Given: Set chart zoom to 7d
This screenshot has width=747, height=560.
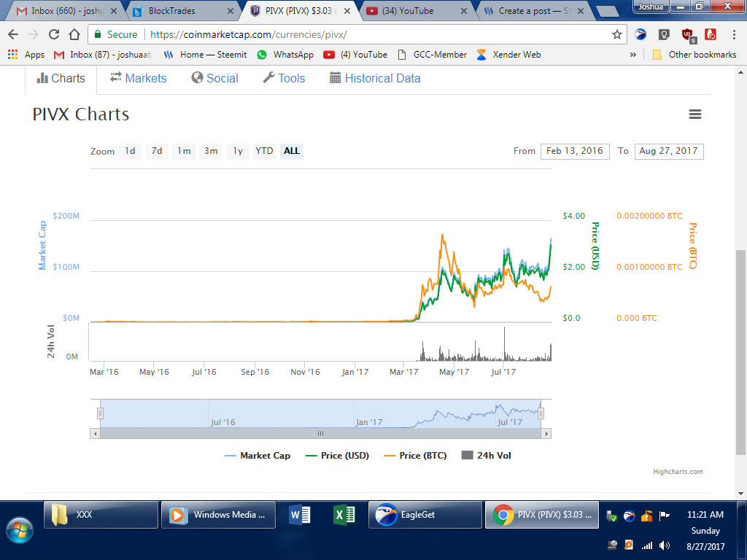Looking at the screenshot, I should [157, 151].
